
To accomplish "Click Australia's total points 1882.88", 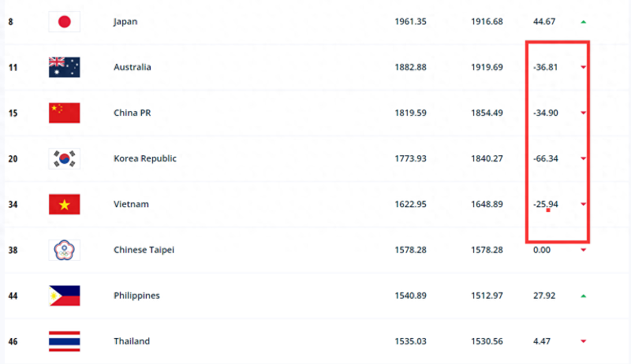I will click(x=410, y=67).
